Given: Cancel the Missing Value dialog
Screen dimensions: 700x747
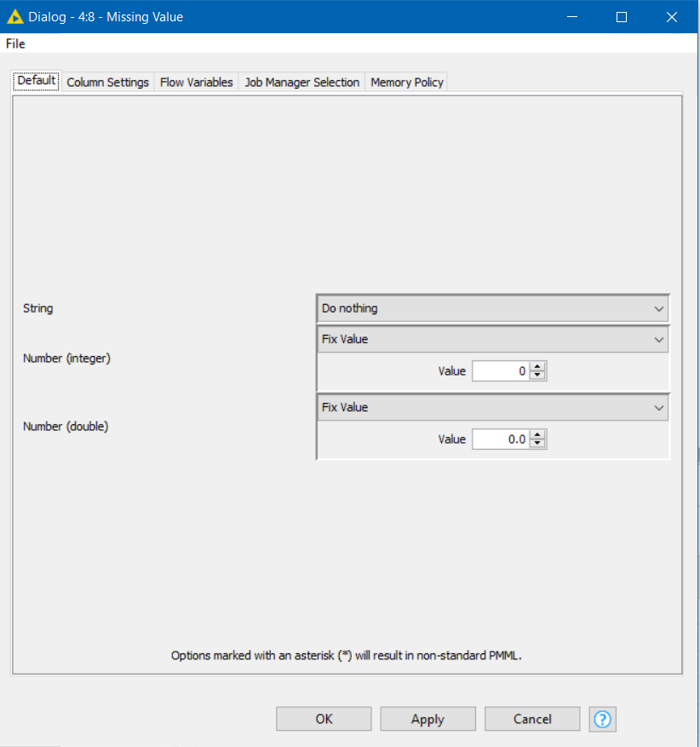Looking at the screenshot, I should [532, 719].
